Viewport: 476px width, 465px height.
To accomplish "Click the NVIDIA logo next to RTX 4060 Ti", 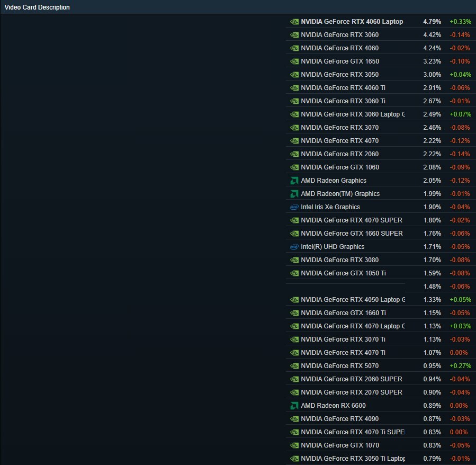I will tap(294, 88).
